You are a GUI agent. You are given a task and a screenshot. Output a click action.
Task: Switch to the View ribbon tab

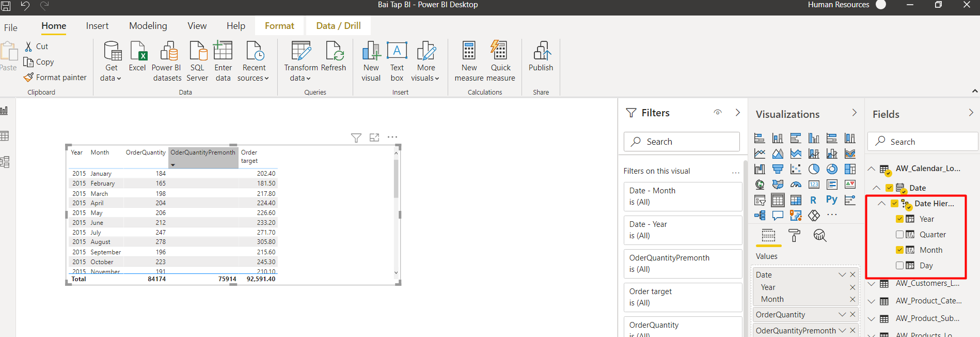point(197,26)
